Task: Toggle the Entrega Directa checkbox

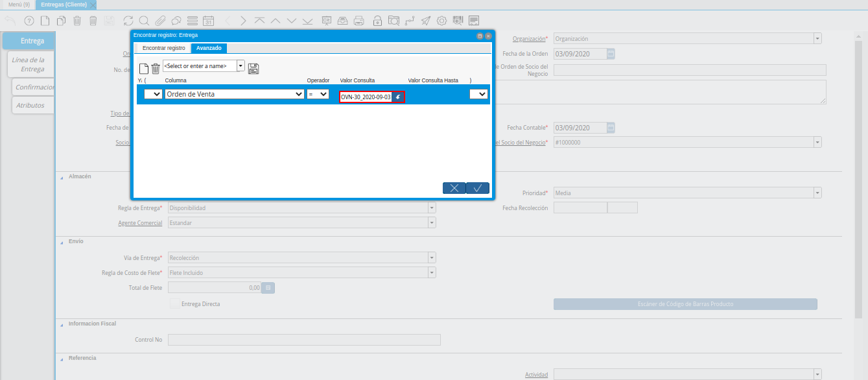Action: [174, 303]
